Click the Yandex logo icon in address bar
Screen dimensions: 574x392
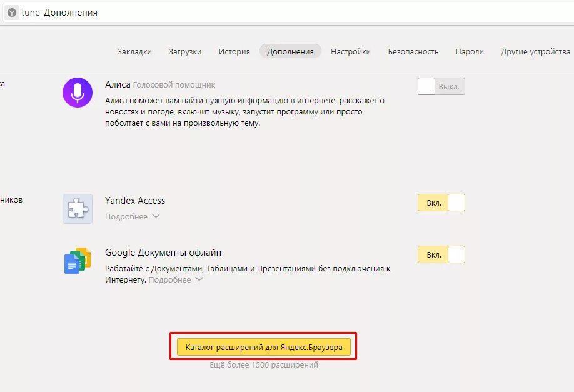(x=12, y=13)
